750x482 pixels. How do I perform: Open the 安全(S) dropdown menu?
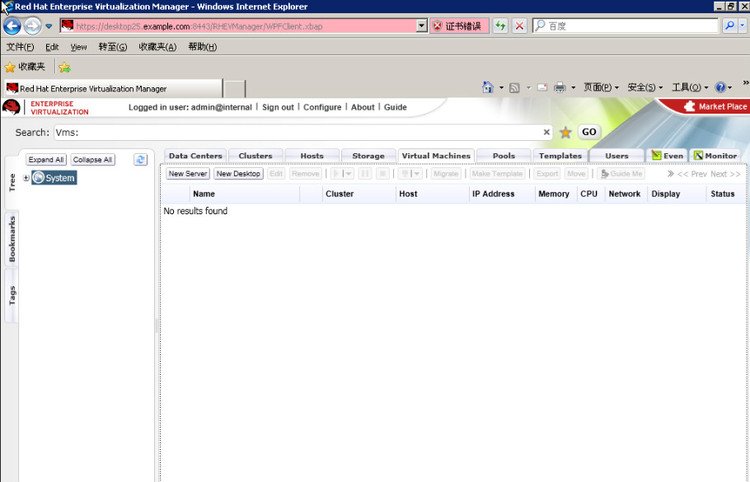click(x=645, y=88)
